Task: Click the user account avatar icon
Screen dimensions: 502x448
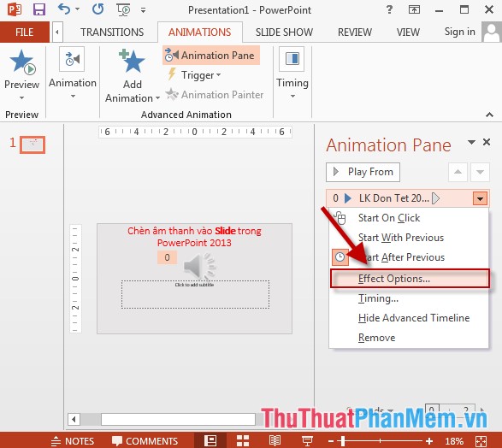Action: coord(492,32)
